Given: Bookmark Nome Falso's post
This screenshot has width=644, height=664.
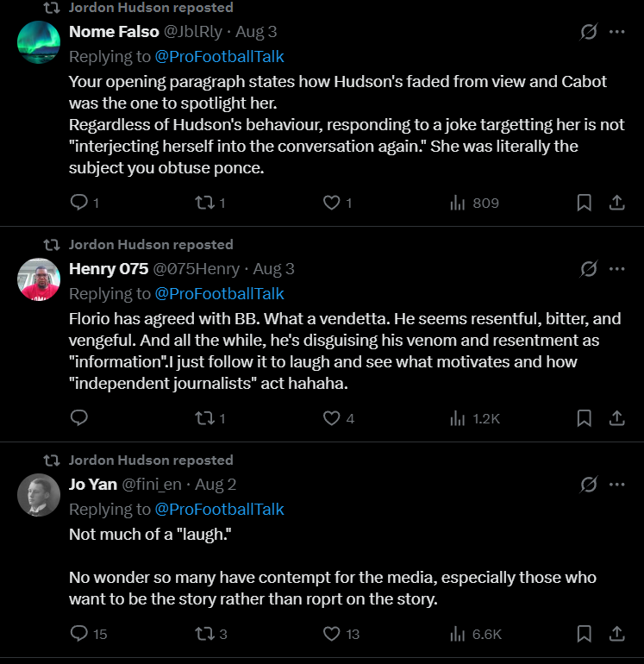Looking at the screenshot, I should tap(584, 203).
